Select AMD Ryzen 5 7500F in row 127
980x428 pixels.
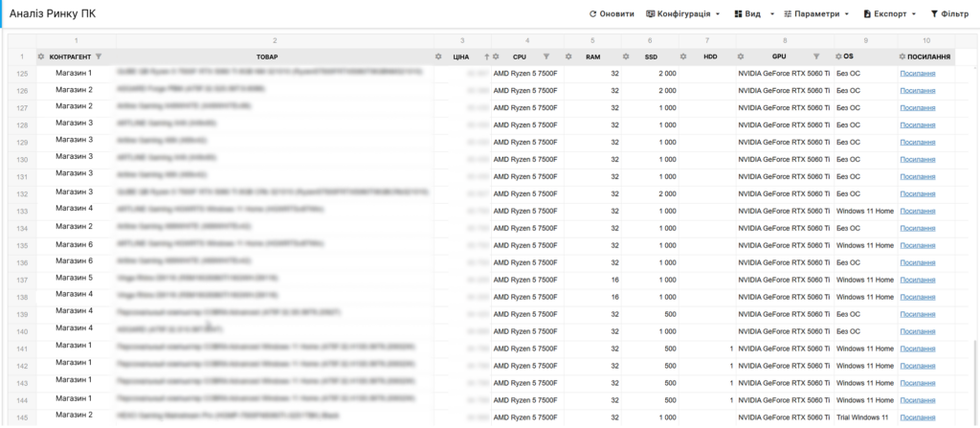[x=527, y=107]
